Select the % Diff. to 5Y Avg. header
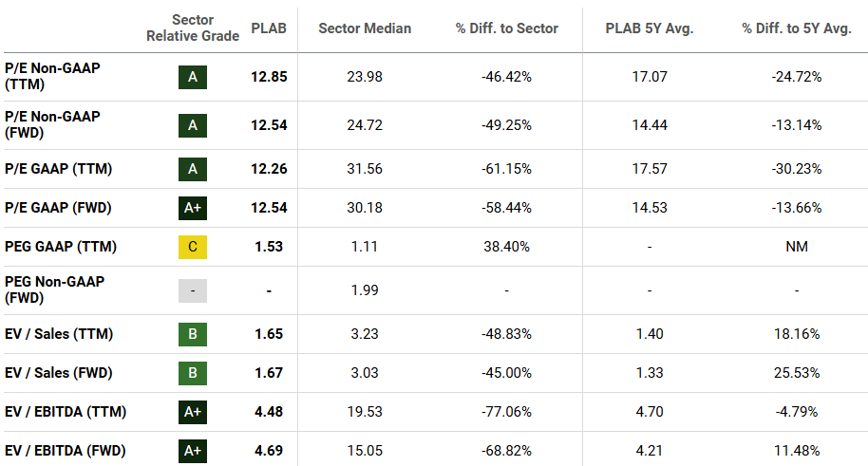This screenshot has width=868, height=466. click(796, 28)
